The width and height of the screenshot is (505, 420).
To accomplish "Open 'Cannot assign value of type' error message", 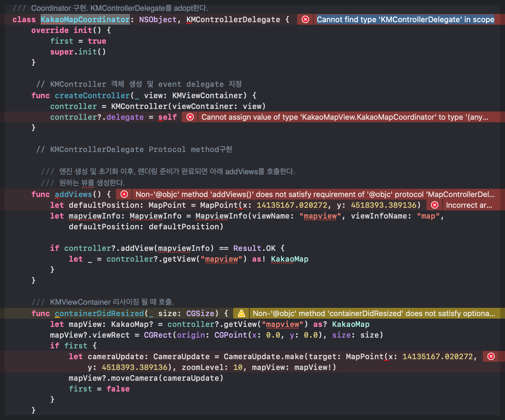I will (345, 117).
